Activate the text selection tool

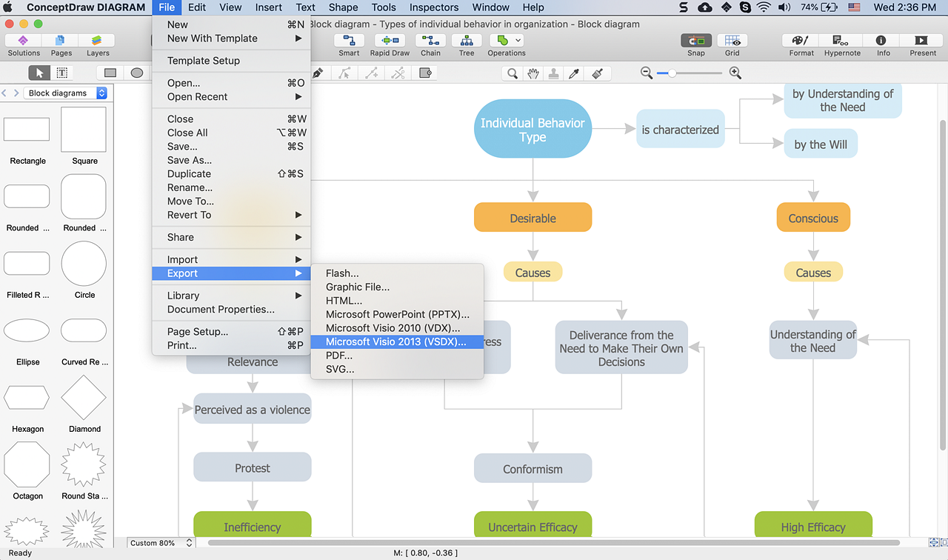coord(62,73)
